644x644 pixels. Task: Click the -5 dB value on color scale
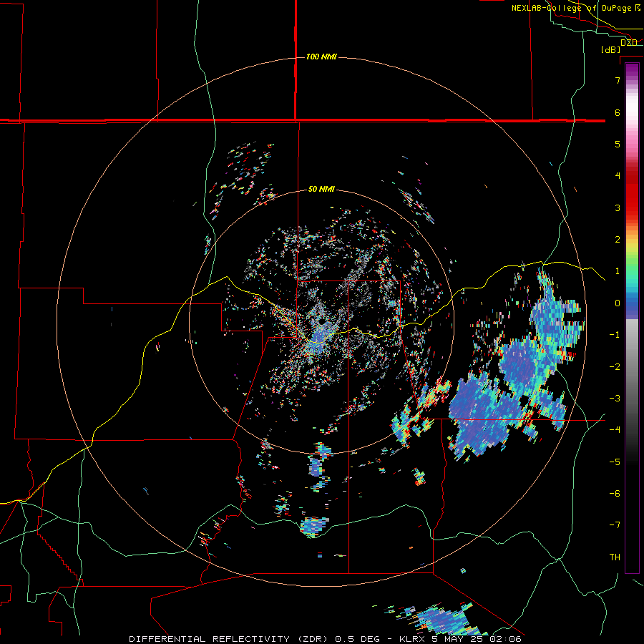(615, 462)
